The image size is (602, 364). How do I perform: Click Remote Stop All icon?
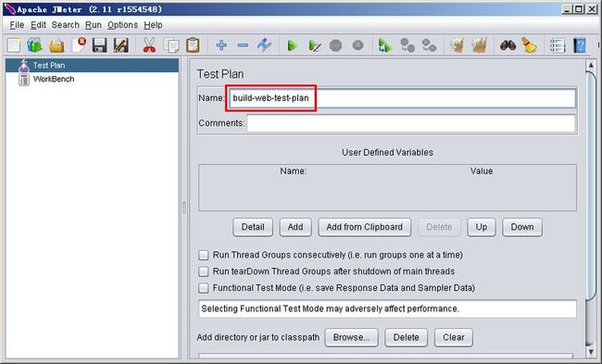(x=408, y=45)
